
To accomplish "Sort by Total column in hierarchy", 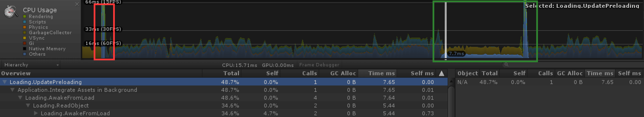I will pyautogui.click(x=221, y=73).
